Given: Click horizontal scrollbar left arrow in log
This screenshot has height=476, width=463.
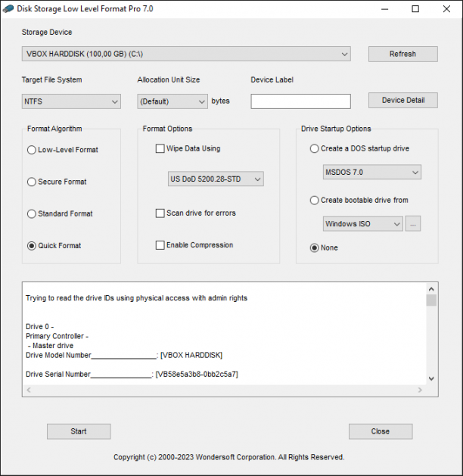Looking at the screenshot, I should pyautogui.click(x=29, y=390).
